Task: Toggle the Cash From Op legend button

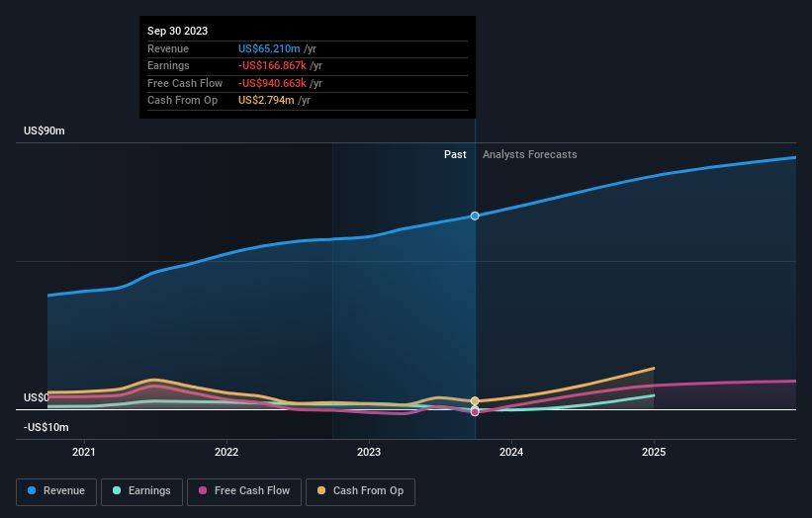Action: click(360, 491)
